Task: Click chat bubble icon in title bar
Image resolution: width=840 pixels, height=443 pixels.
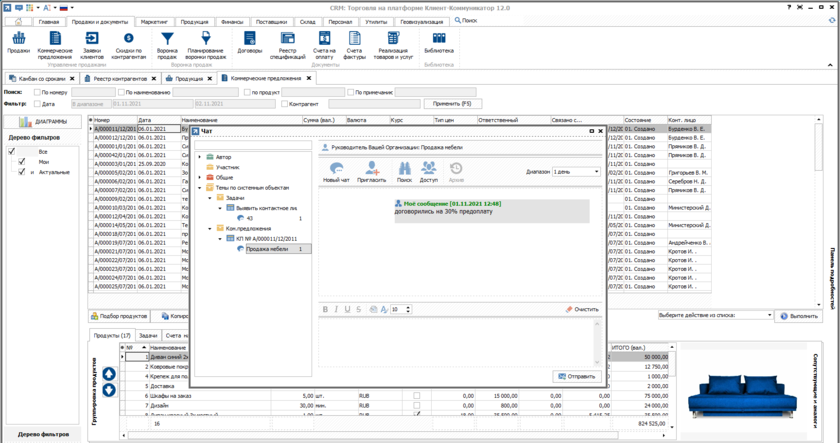Action: (19, 7)
